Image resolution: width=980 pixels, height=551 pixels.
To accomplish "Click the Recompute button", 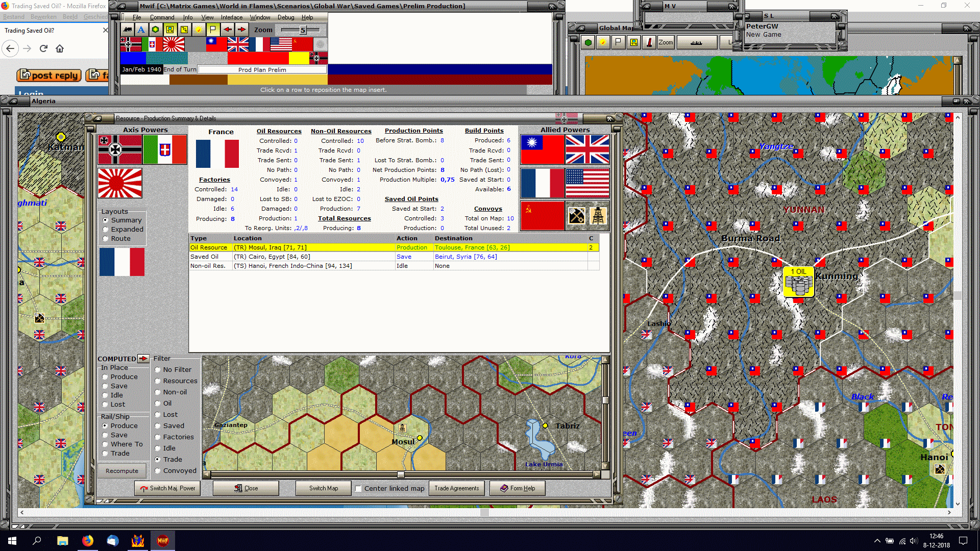I will (x=122, y=471).
